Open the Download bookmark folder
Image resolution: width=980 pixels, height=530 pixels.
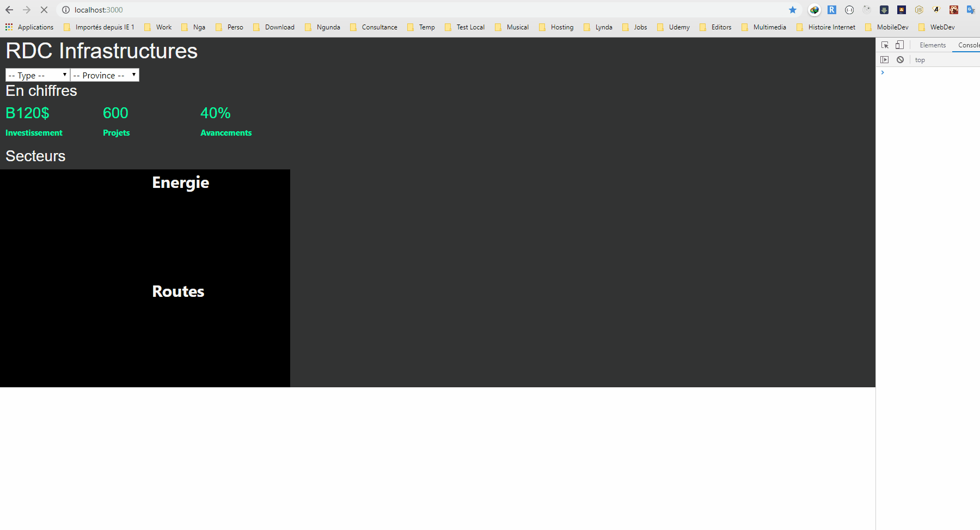coord(274,27)
